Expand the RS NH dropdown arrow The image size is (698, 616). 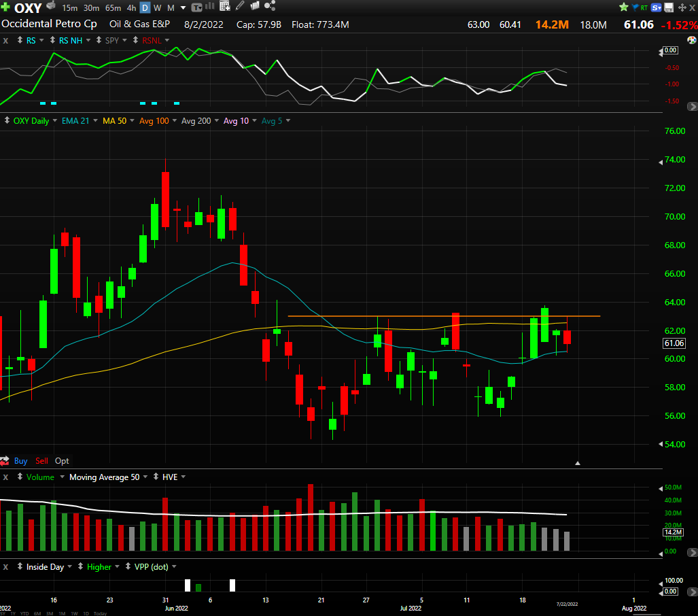[88, 40]
